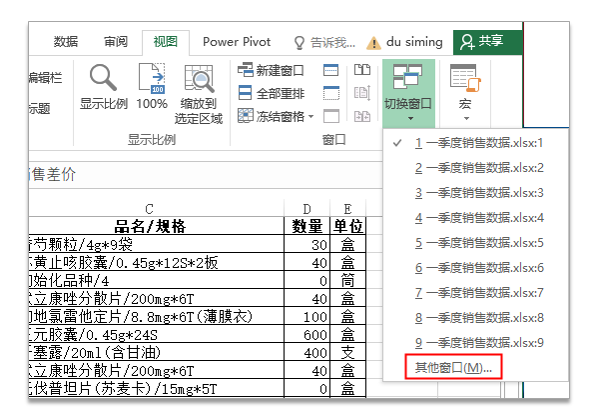Select the 视图 ribbon tab
The image size is (603, 414).
click(166, 42)
